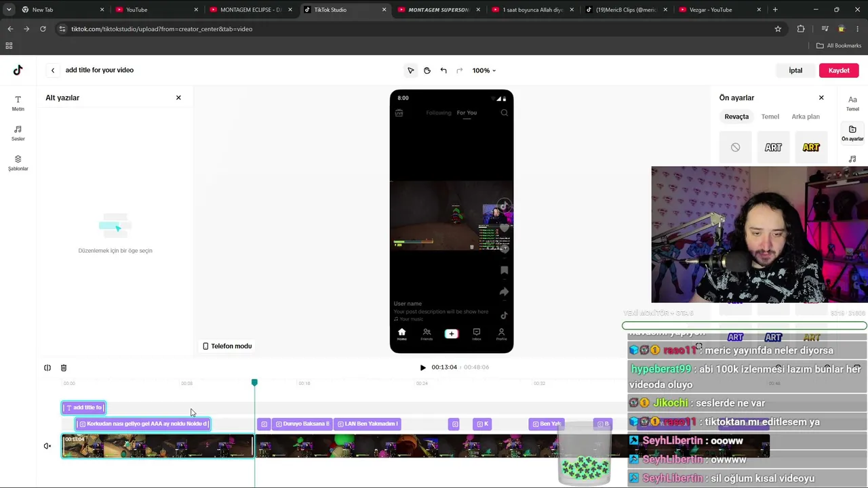
Task: Select 'For You' in phone preview
Action: pyautogui.click(x=467, y=113)
